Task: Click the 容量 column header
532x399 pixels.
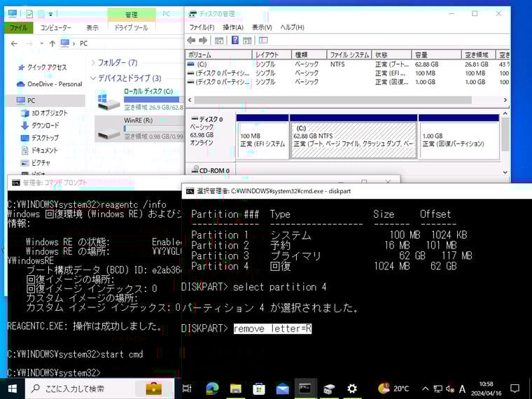Action: tap(437, 55)
